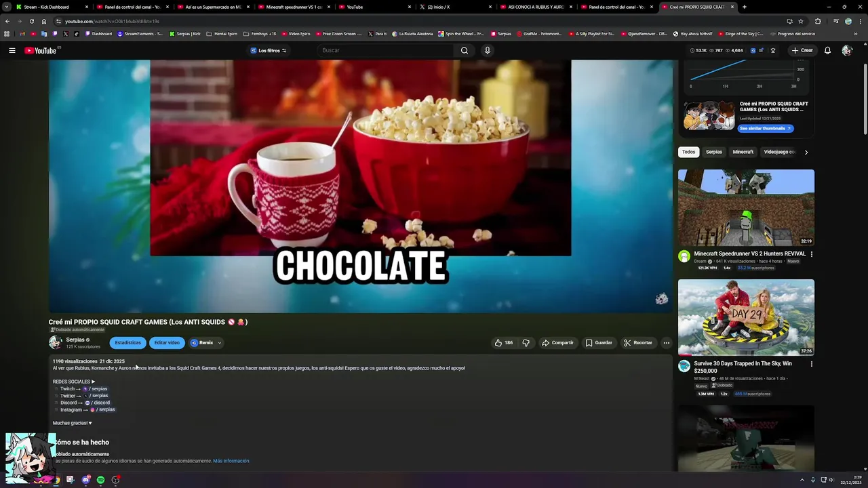Click Recortar clip button
Screen dimensions: 868x488
[638, 343]
